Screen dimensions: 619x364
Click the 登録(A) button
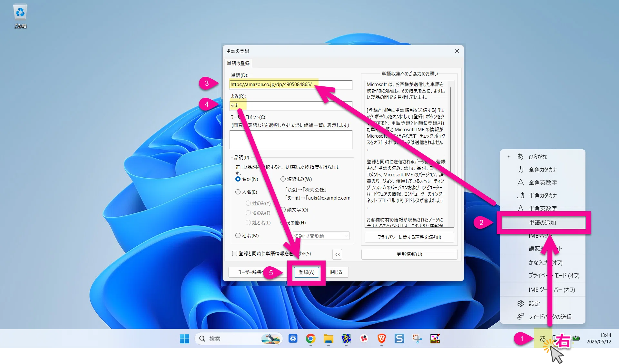306,272
